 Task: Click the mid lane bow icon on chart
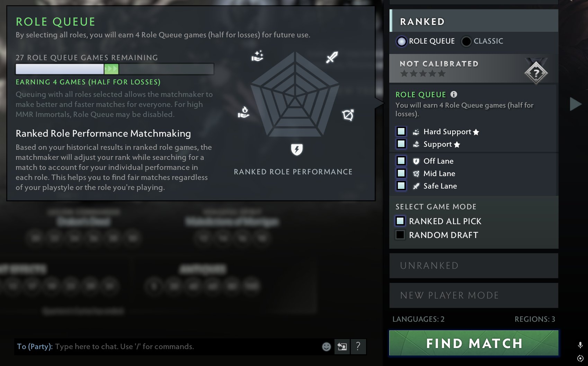348,115
